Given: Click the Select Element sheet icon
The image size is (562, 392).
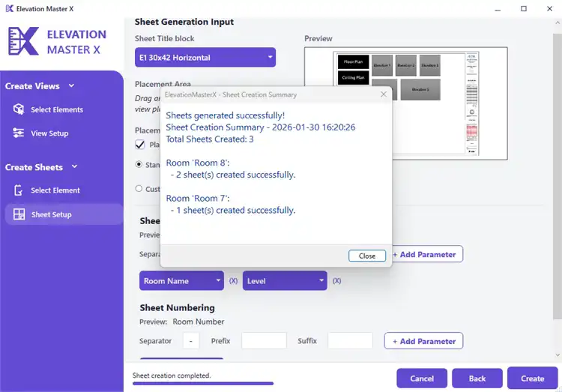Looking at the screenshot, I should [x=19, y=190].
